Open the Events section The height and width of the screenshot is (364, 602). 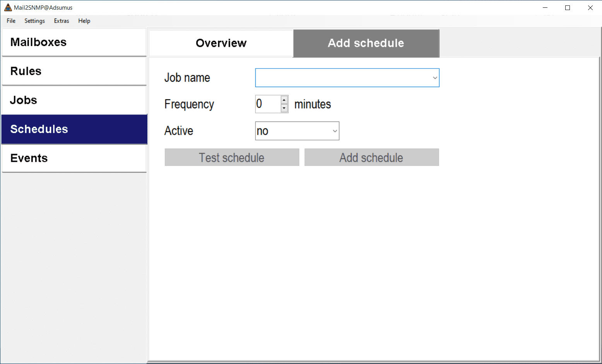pyautogui.click(x=74, y=158)
